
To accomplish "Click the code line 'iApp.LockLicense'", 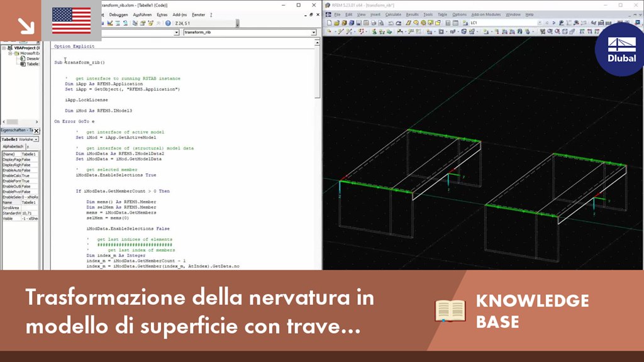I will pos(86,100).
